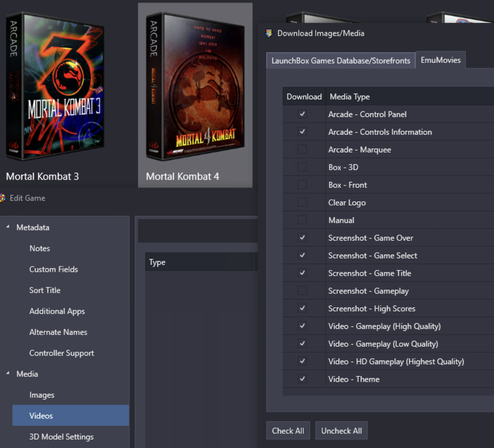Collapse the Metadata tree section

click(x=8, y=227)
